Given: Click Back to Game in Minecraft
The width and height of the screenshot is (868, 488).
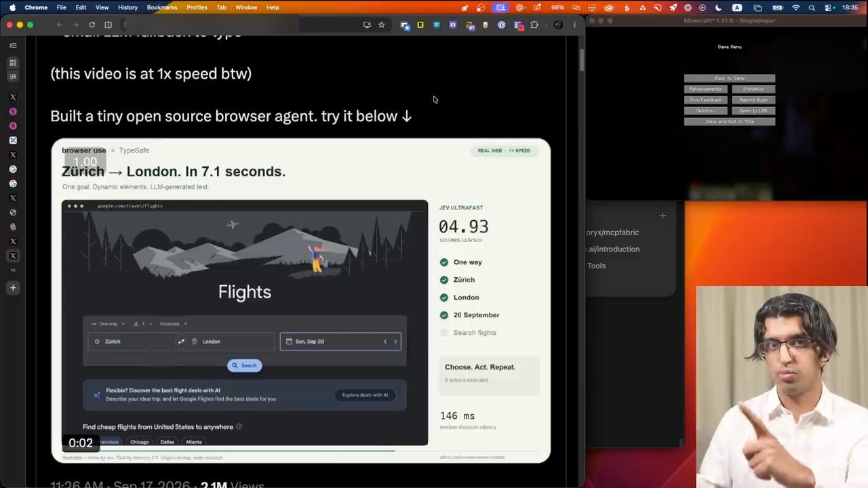Looking at the screenshot, I should click(x=730, y=79).
